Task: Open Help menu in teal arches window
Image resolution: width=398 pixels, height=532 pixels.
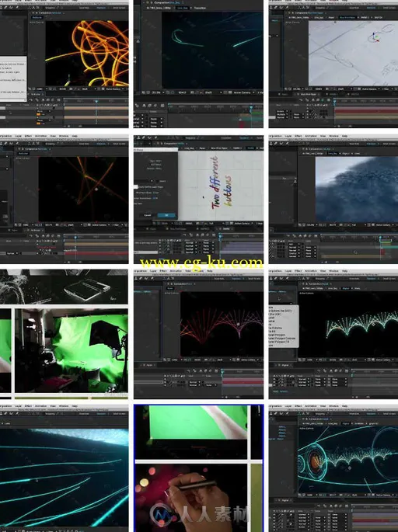Action: pyautogui.click(x=344, y=271)
